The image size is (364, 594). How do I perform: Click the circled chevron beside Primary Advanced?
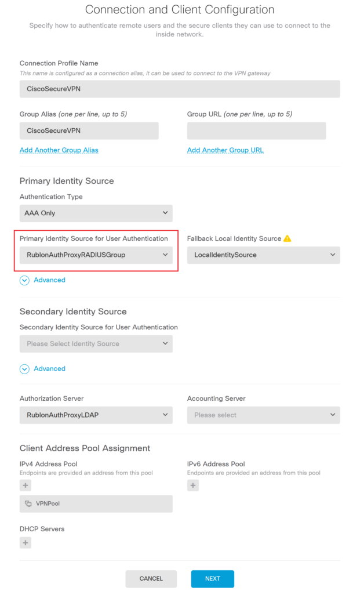(24, 280)
